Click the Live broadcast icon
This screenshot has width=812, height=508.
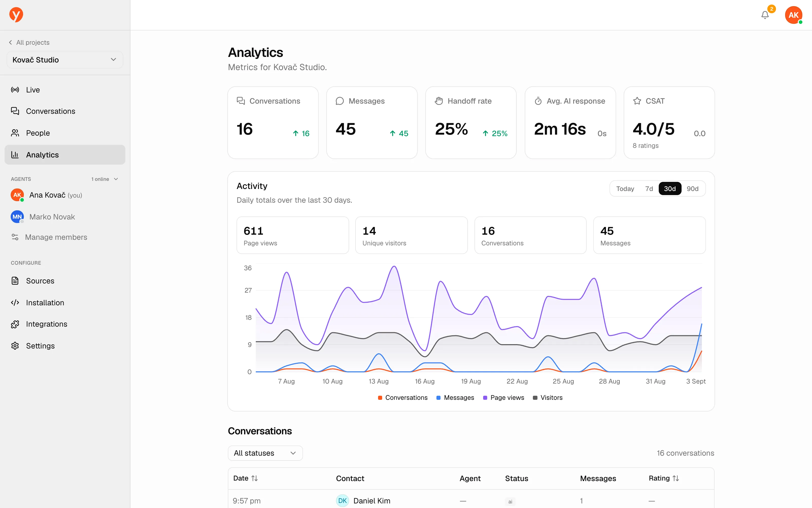click(x=15, y=90)
